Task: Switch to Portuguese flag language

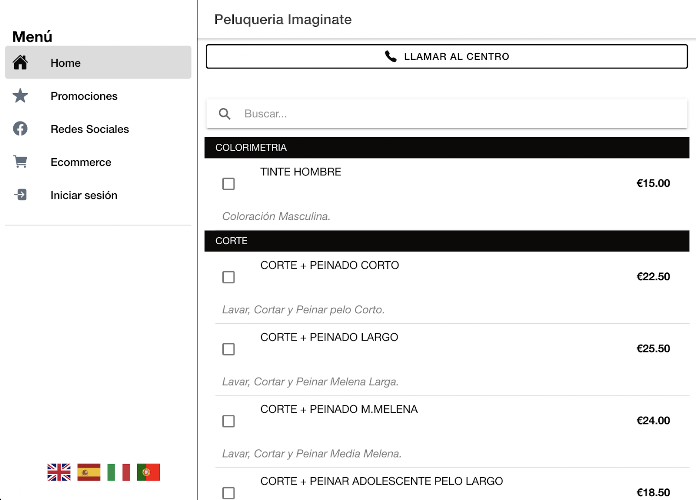Action: pyautogui.click(x=149, y=472)
